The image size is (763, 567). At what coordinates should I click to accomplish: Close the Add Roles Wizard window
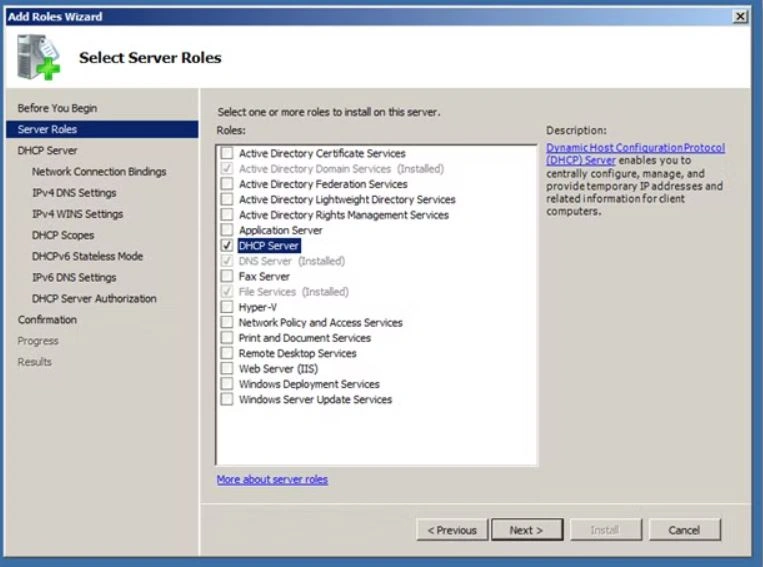click(740, 17)
